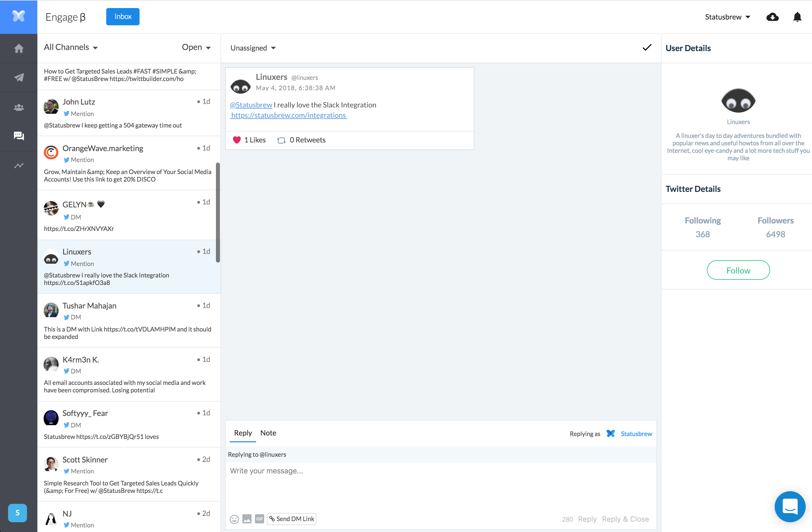Click the cloud download icon
812x532 pixels.
(x=772, y=17)
